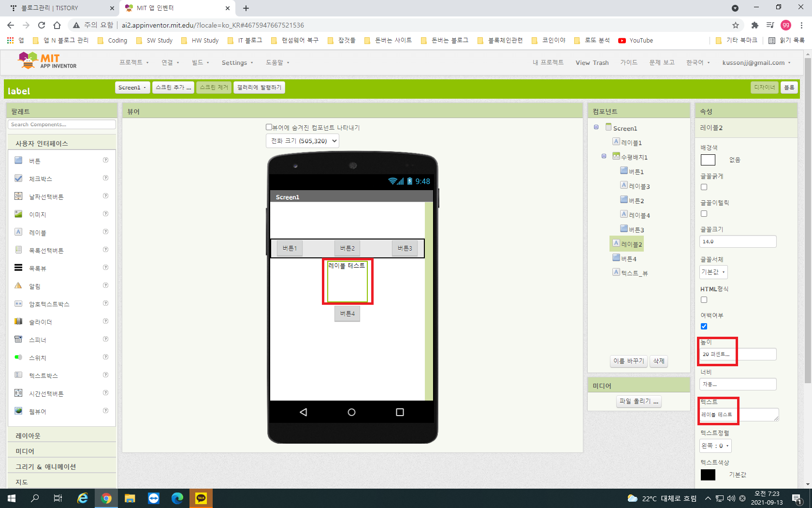
Task: Switch to the 블록 editor button
Action: click(789, 88)
